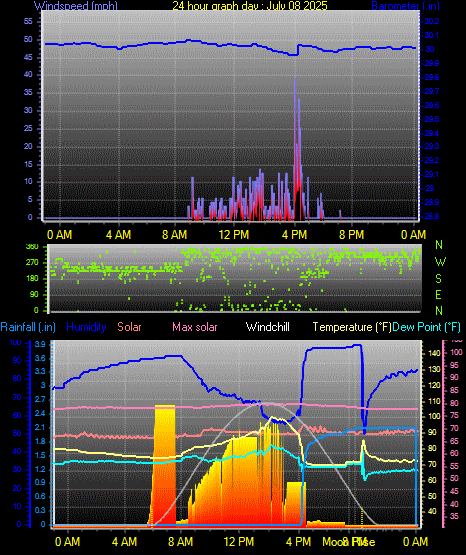Click the 130 value on the temperature axis

tap(434, 369)
